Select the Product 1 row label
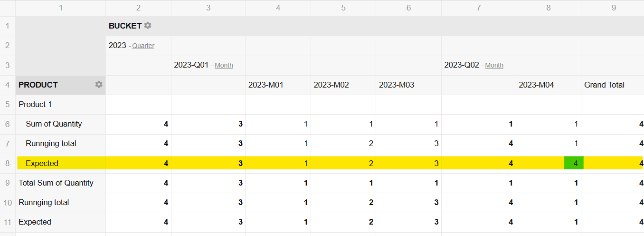The height and width of the screenshot is (236, 644). click(x=35, y=104)
